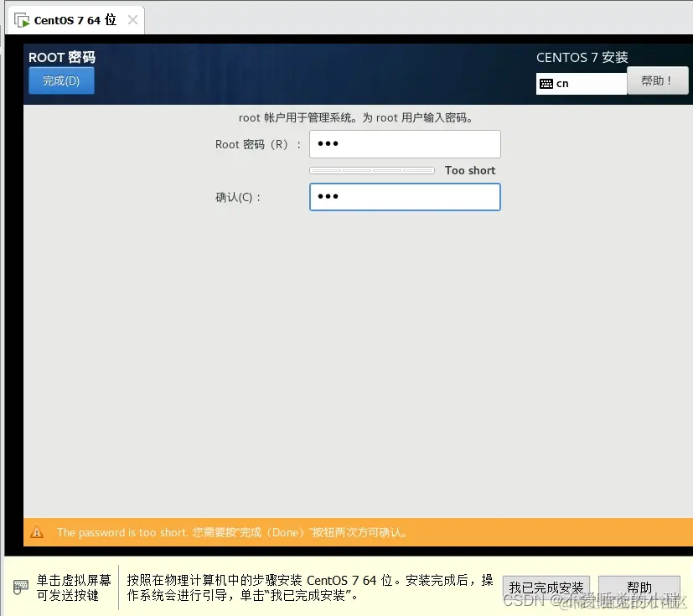Focus the 确认(C) confirm password field
Viewport: 693px width, 616px height.
coord(405,197)
